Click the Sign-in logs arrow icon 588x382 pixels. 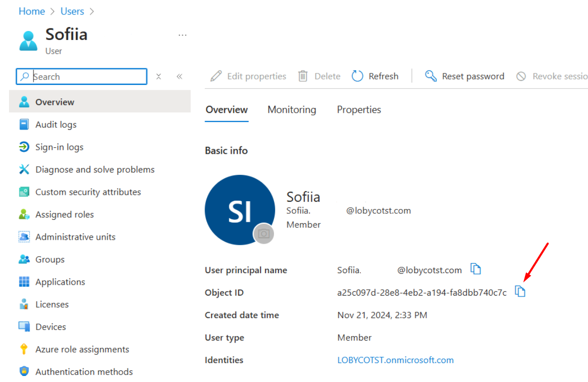pyautogui.click(x=24, y=147)
